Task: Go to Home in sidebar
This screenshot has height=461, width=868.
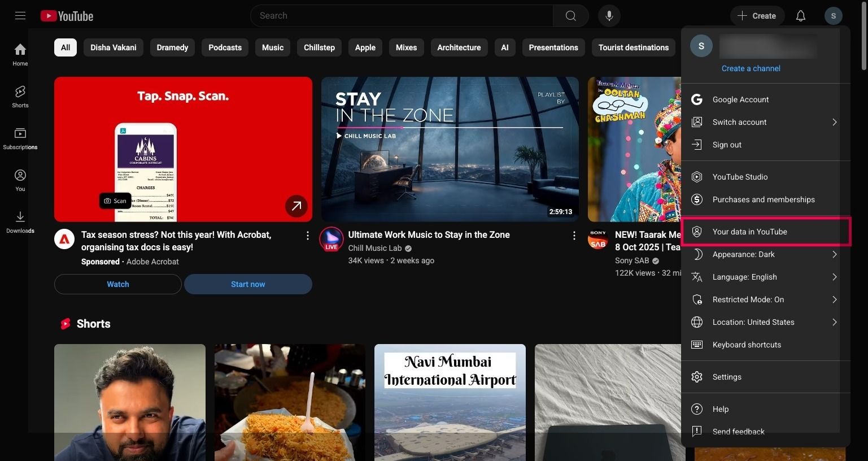Action: point(20,55)
